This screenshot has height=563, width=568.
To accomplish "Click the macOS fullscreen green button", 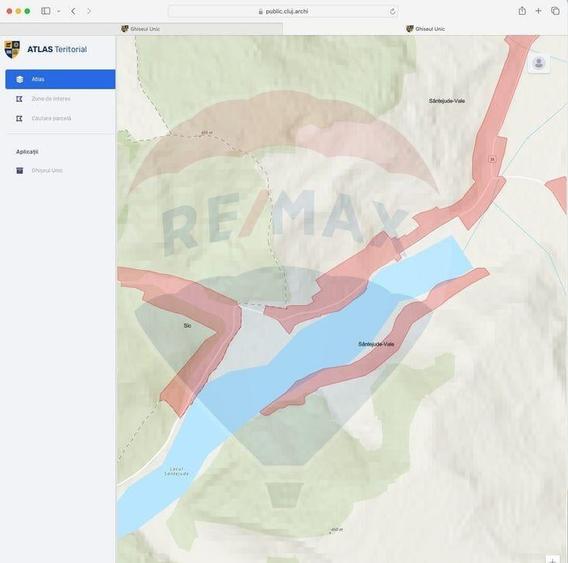I will (x=27, y=11).
